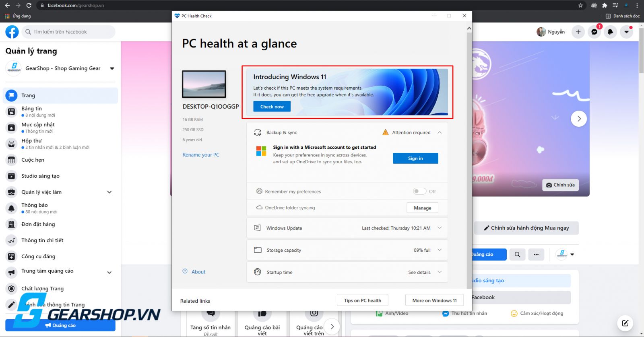This screenshot has height=337, width=644.
Task: Expand the Windows Update section
Action: [x=440, y=228]
